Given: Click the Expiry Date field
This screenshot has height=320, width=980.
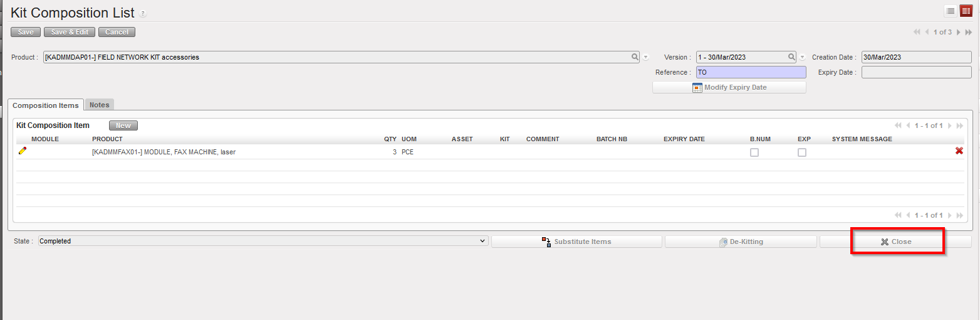Looking at the screenshot, I should point(917,72).
